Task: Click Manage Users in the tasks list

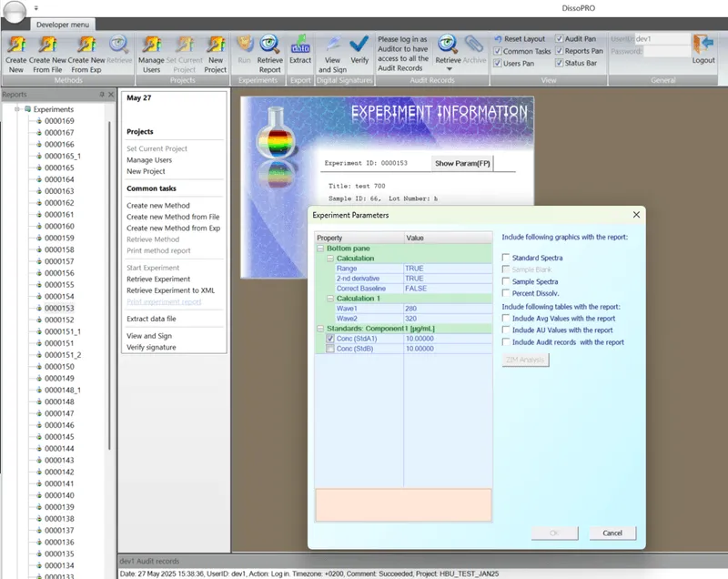Action: (x=149, y=159)
